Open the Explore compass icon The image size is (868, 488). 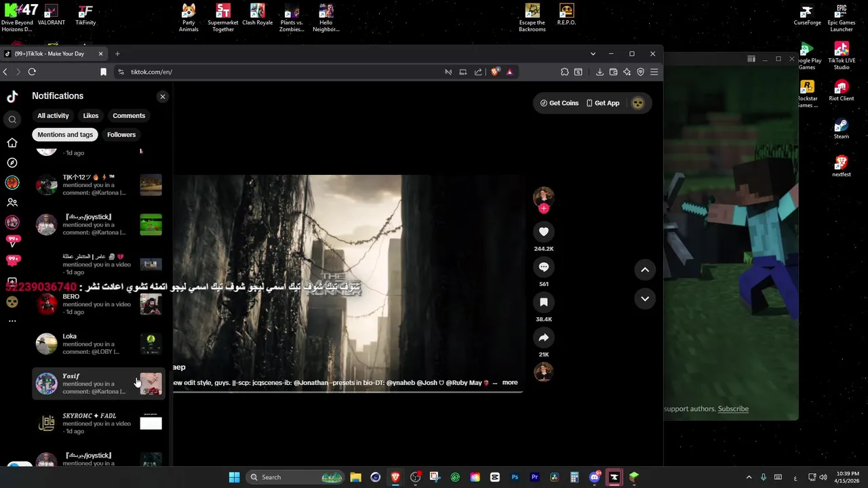coord(12,163)
